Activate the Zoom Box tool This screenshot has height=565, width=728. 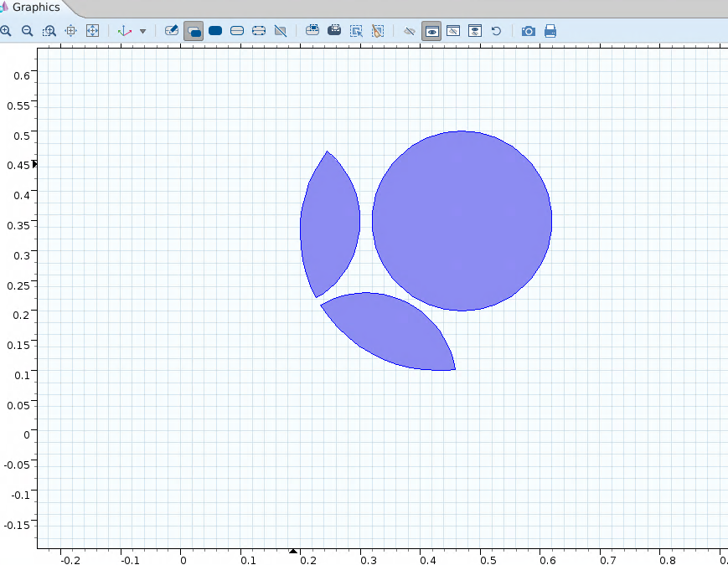click(49, 31)
